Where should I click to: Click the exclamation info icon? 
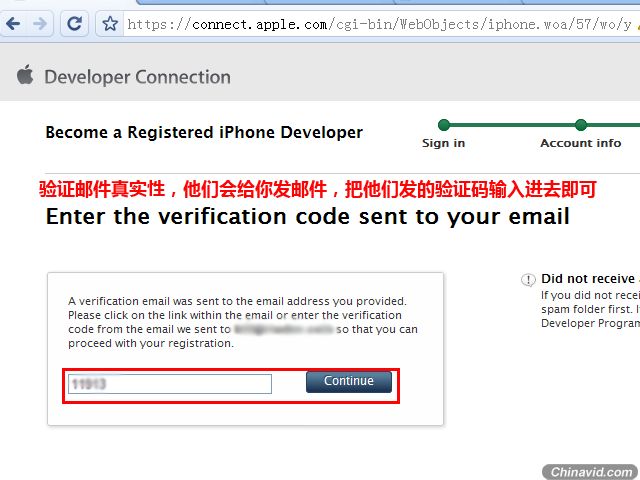tap(528, 280)
